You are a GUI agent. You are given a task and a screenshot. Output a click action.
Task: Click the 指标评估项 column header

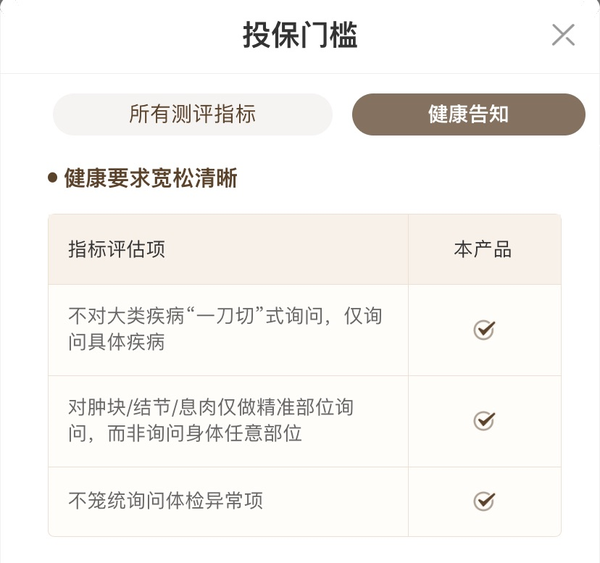117,249
